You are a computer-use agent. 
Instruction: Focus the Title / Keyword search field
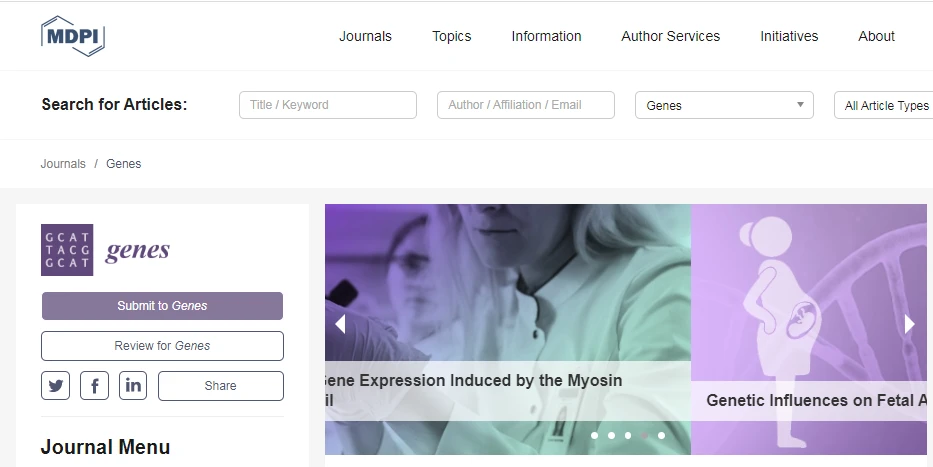click(x=328, y=105)
